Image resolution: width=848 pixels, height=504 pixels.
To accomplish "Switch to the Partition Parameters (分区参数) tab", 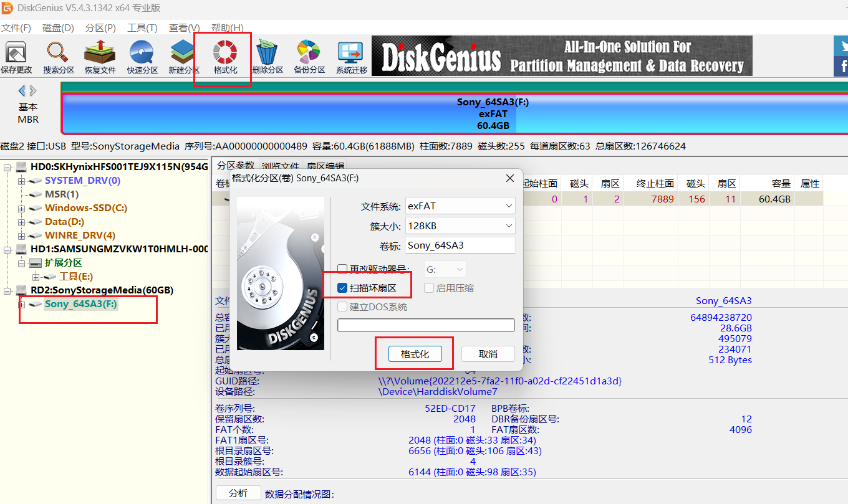I will tap(235, 166).
